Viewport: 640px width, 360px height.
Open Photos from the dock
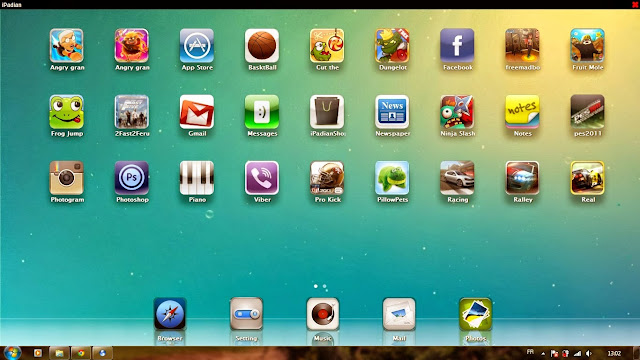(x=475, y=314)
